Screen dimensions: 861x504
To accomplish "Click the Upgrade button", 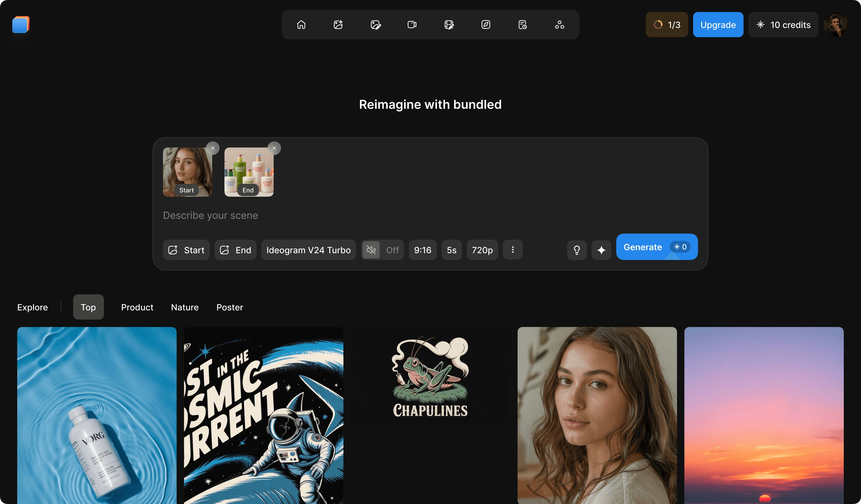I will point(718,25).
